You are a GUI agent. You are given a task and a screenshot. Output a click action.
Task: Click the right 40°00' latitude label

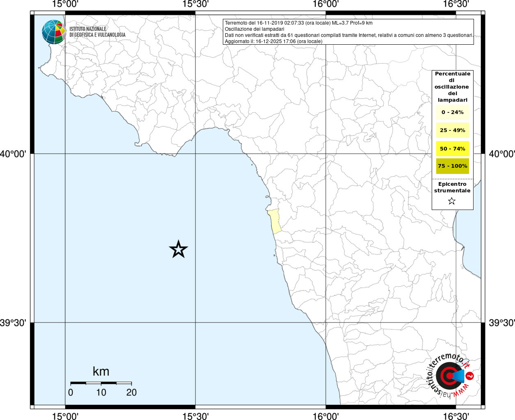click(x=501, y=154)
